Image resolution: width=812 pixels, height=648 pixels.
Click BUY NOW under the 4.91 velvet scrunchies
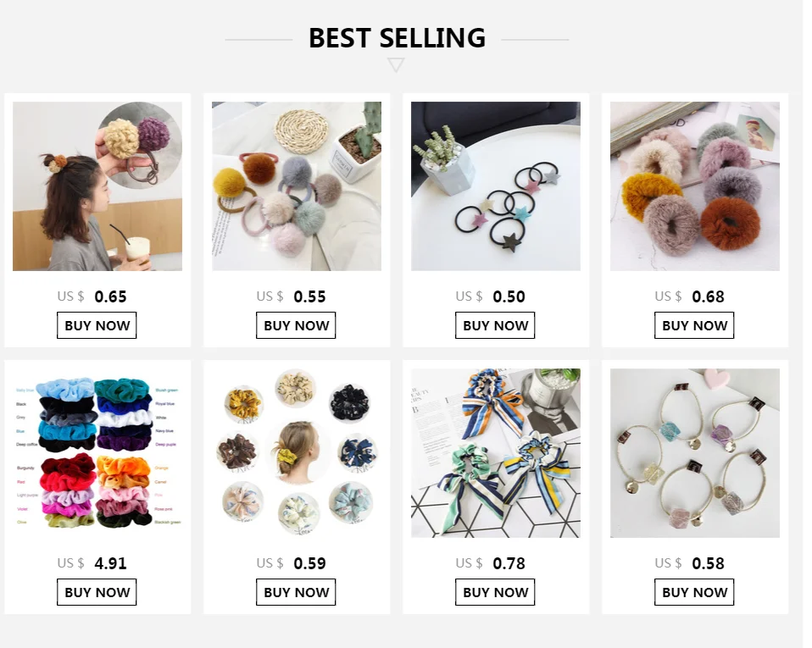[97, 591]
